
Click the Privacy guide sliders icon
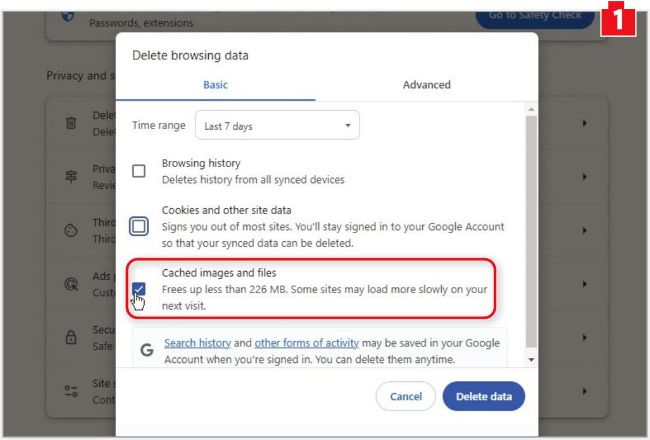point(71,177)
